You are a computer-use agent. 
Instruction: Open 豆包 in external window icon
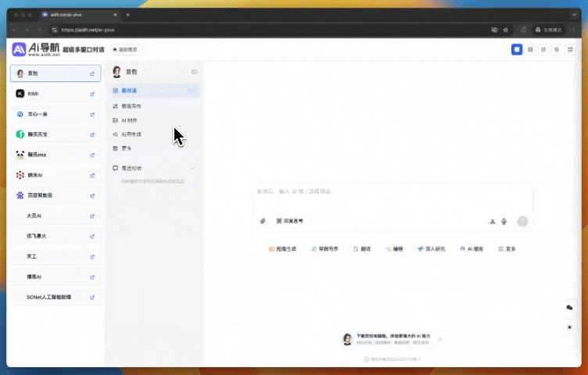coord(92,73)
